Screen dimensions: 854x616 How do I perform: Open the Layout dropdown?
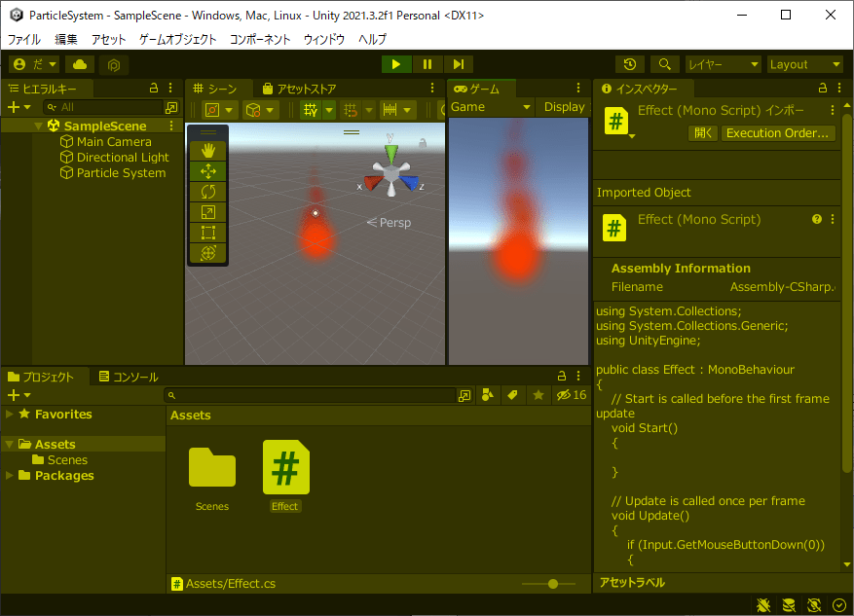tap(805, 64)
